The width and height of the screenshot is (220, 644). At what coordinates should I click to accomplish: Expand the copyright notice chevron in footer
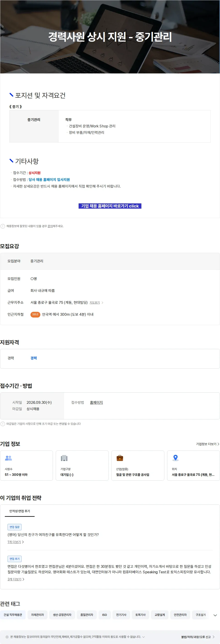click(143, 637)
